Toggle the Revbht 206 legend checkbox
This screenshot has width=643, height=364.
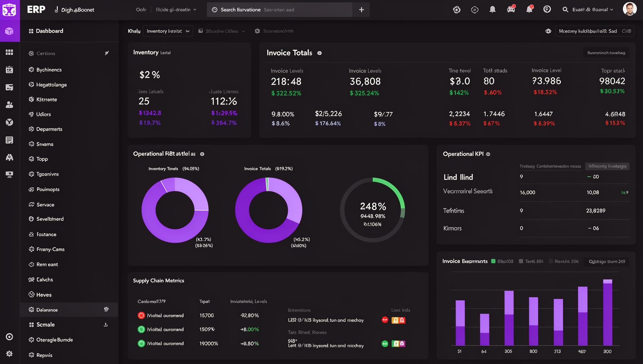click(551, 261)
